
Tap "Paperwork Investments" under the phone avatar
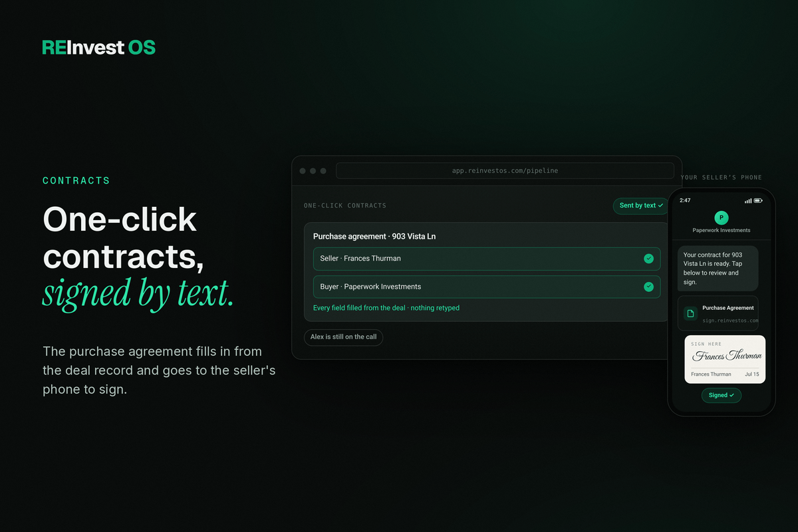(721, 230)
